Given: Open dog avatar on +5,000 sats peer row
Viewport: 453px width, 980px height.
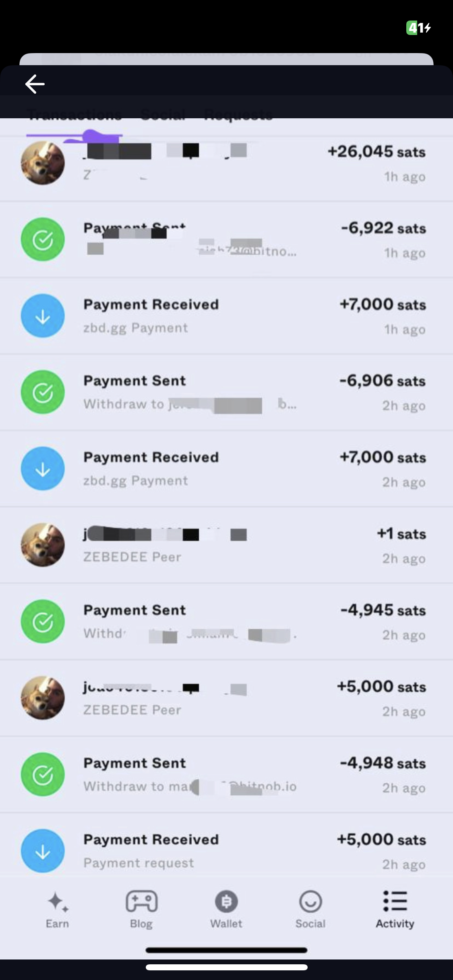Looking at the screenshot, I should 43,698.
